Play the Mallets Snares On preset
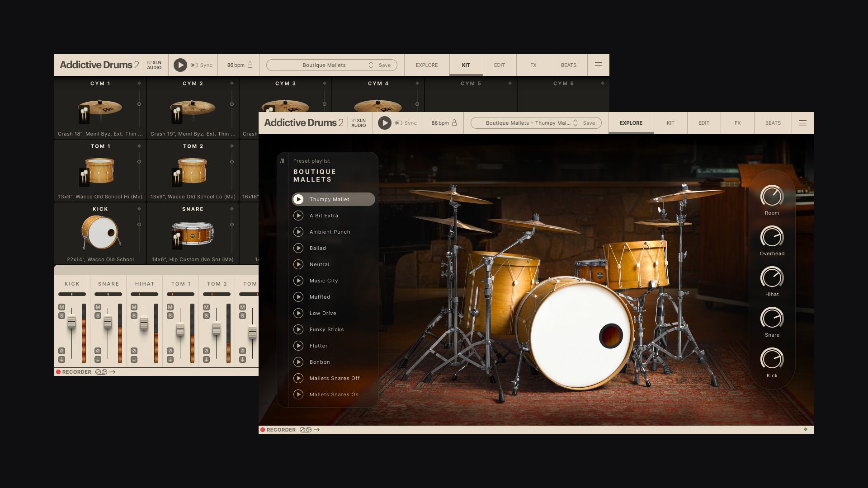 pyautogui.click(x=298, y=394)
